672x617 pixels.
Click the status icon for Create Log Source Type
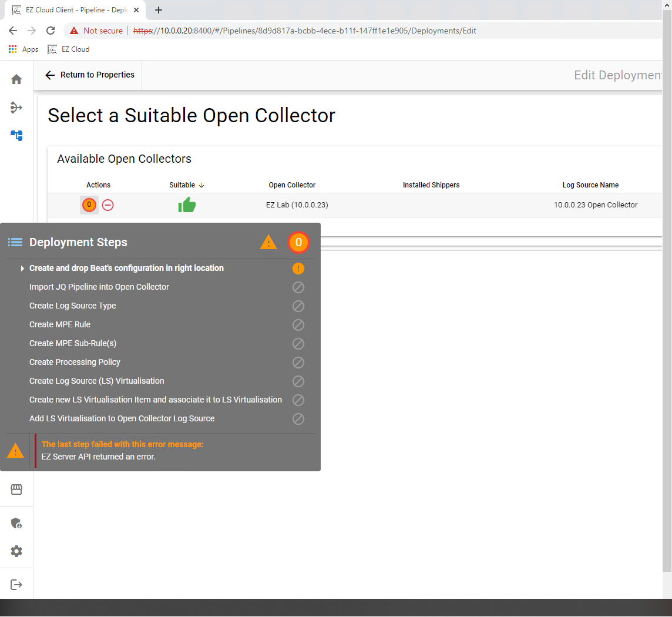pos(298,306)
